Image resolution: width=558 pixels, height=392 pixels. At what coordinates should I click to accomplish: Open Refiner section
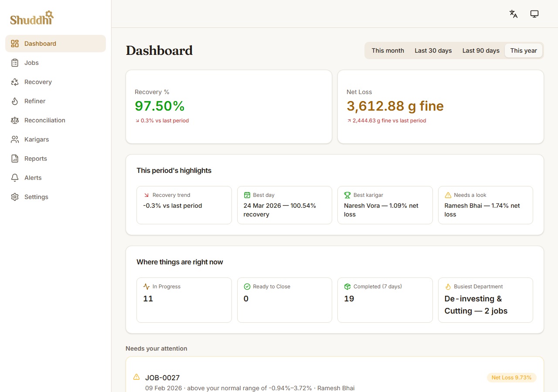point(55,101)
